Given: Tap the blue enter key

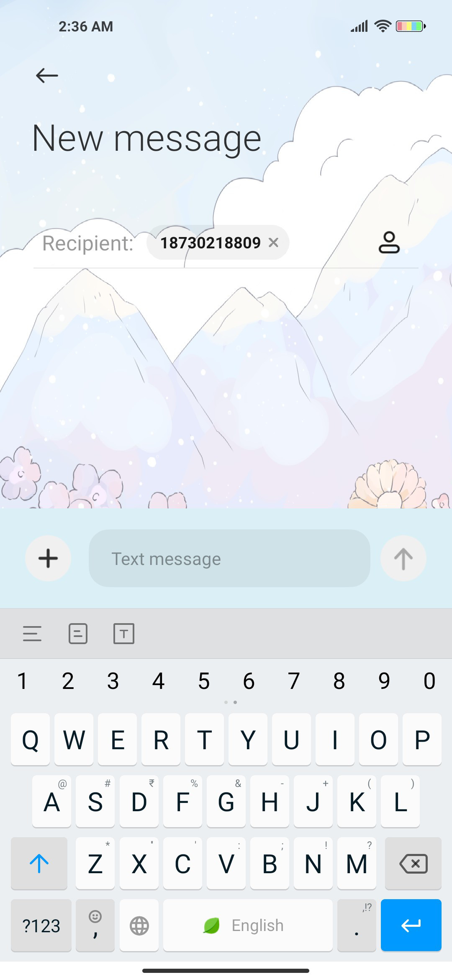Looking at the screenshot, I should 411,925.
